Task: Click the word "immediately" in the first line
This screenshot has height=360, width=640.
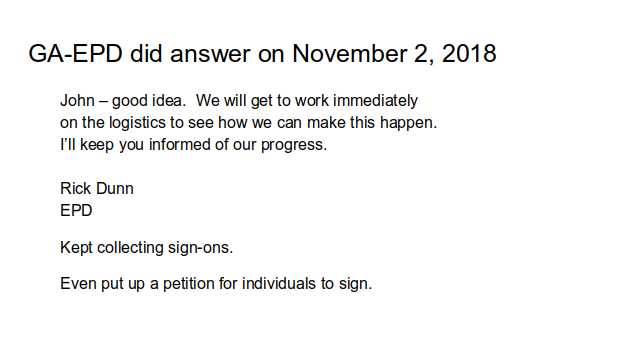Action: coord(376,101)
